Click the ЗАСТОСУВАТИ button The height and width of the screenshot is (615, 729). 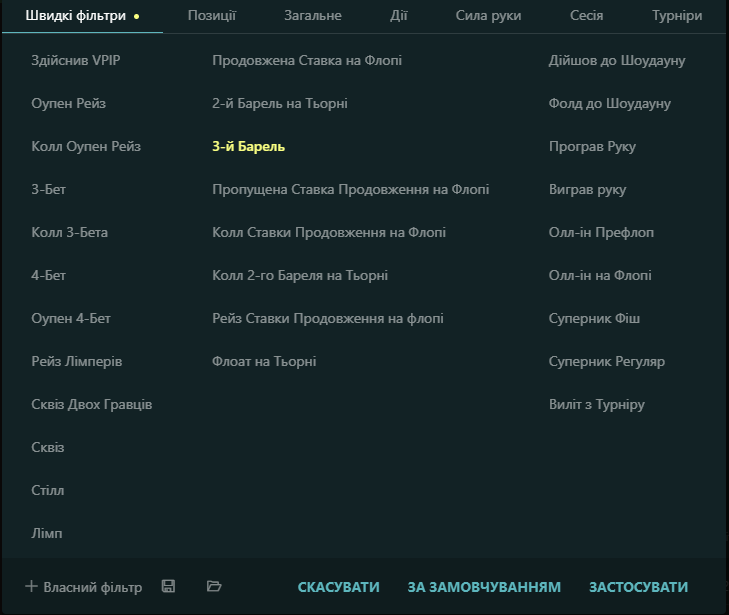click(x=638, y=587)
